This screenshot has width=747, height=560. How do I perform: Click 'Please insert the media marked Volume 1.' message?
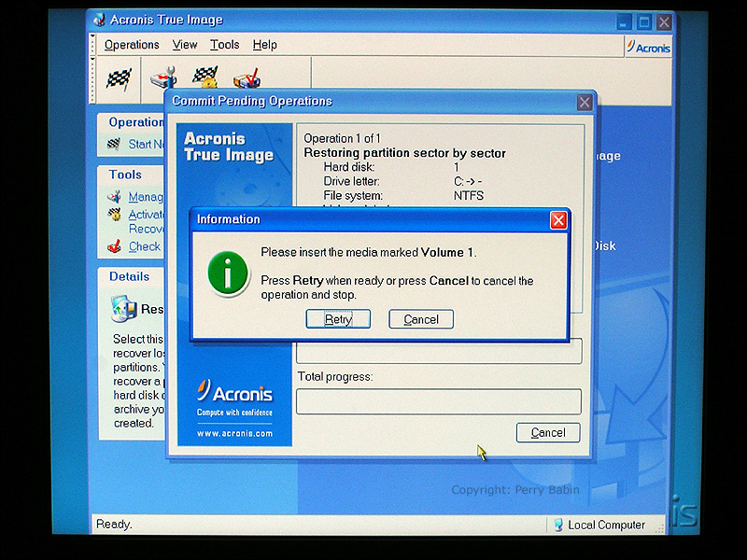point(369,252)
